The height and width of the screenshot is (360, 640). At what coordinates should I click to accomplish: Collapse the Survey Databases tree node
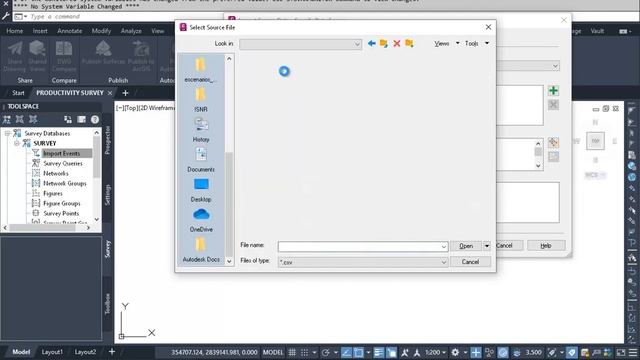click(x=7, y=133)
